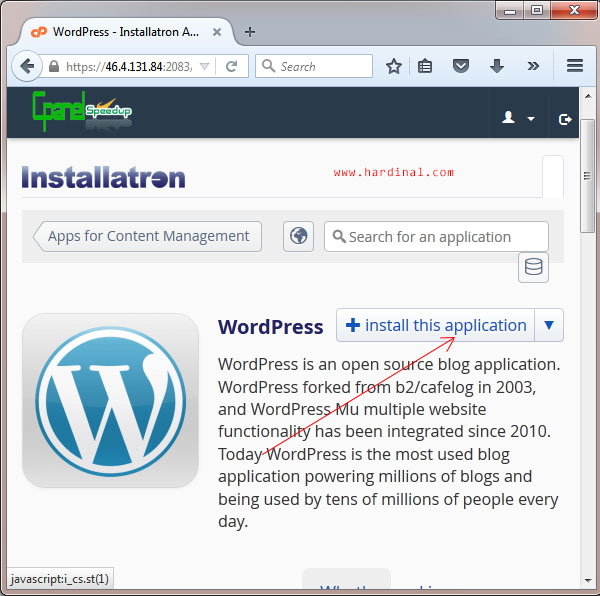Click the database stack icon button
Screen dimensions: 600x596
533,267
